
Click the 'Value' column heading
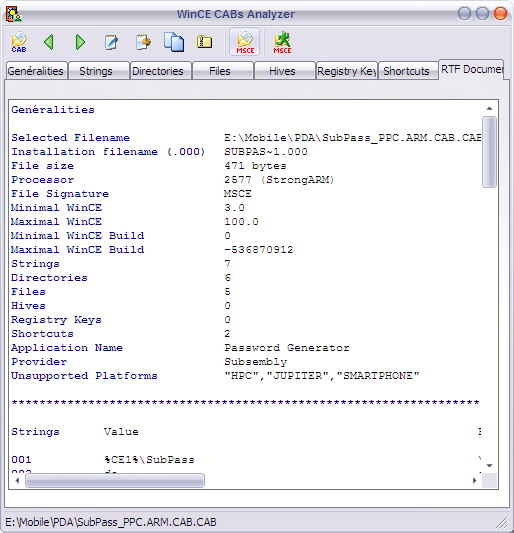coord(121,432)
